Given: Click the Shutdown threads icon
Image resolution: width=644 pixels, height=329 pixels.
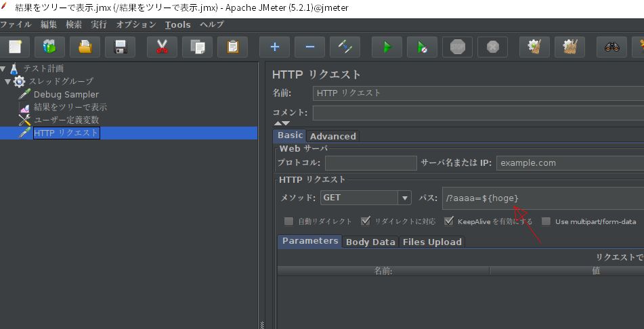Looking at the screenshot, I should pyautogui.click(x=492, y=47).
